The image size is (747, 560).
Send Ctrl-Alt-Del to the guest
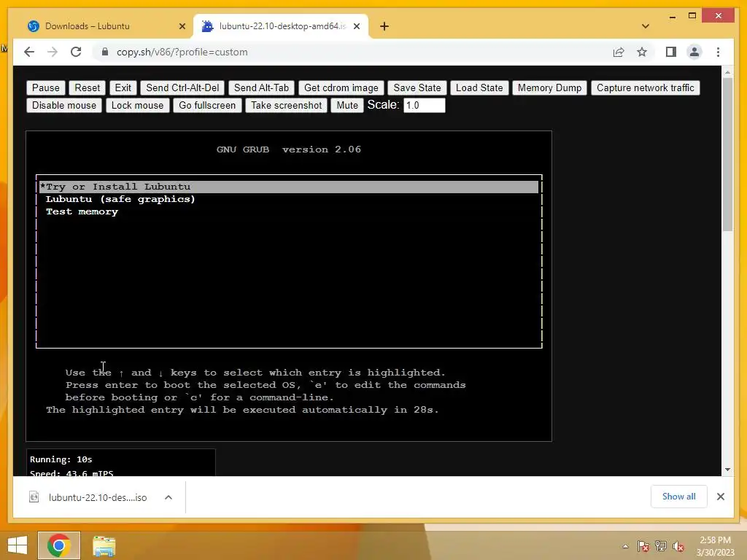(182, 87)
